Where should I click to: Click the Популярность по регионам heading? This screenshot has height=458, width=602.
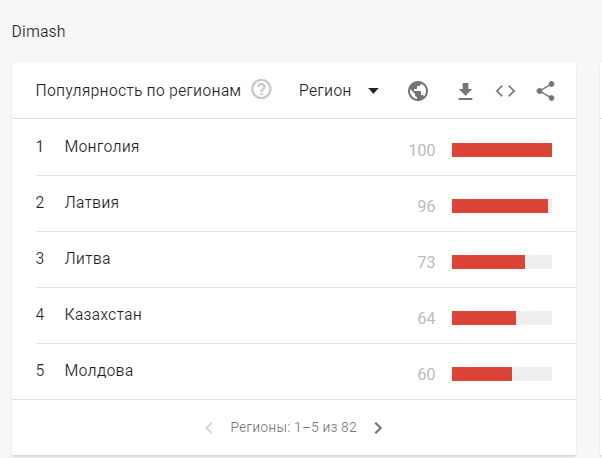[138, 91]
